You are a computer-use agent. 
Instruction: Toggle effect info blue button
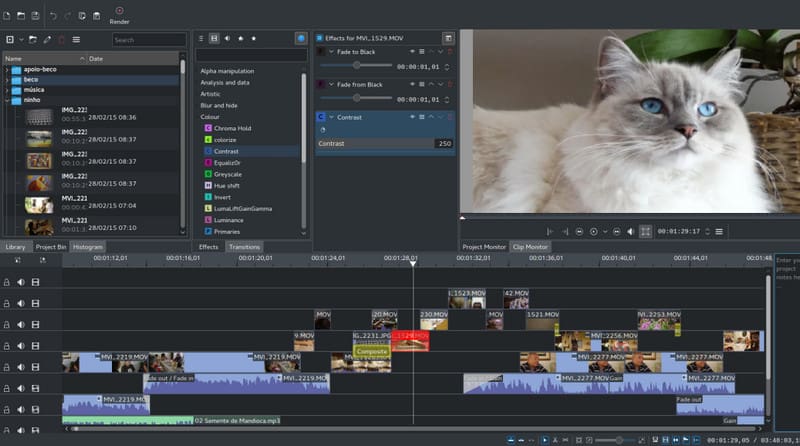point(301,38)
